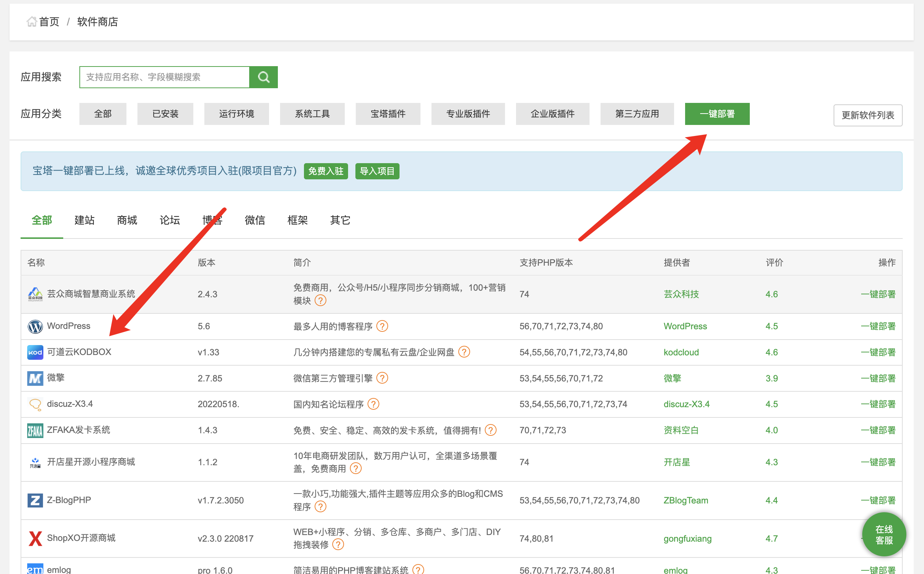Click the ZFAKA app icon
Screen dimensions: 924x574
[35, 431]
